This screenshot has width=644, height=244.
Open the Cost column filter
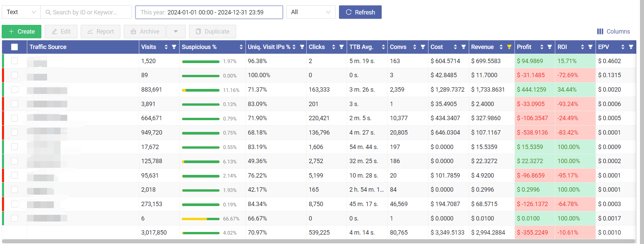click(x=463, y=47)
